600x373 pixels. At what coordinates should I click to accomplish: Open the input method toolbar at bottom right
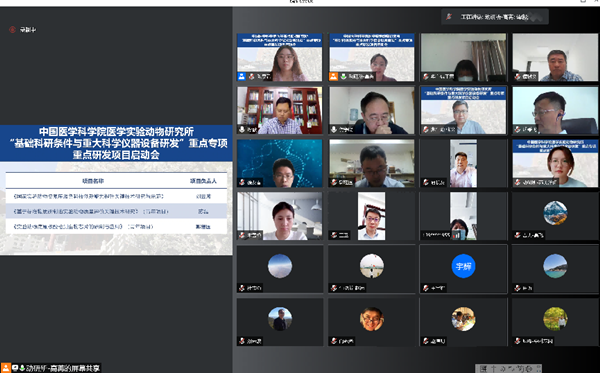(x=509, y=368)
